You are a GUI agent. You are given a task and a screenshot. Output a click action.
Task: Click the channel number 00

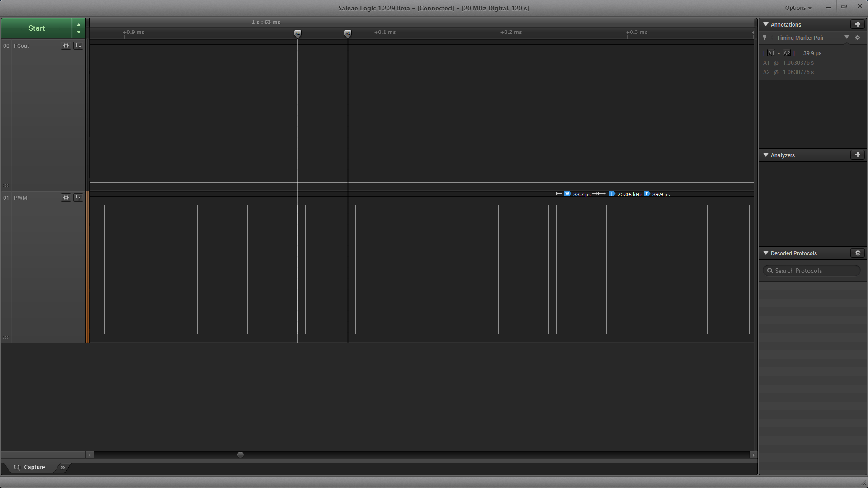6,46
